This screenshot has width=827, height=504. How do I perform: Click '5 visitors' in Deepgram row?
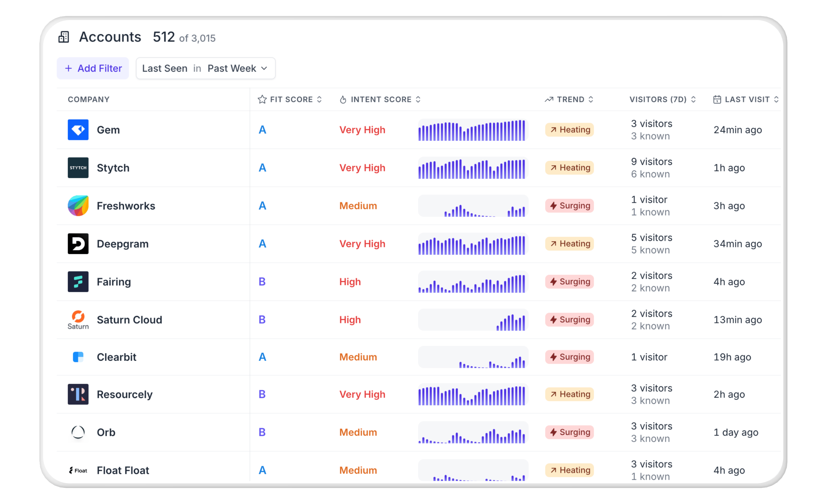pos(652,238)
